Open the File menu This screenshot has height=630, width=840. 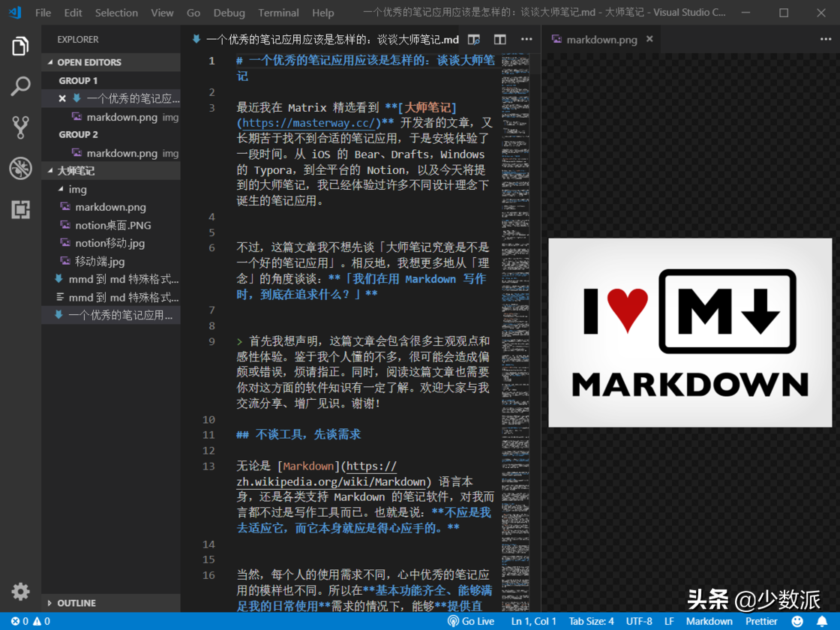[x=43, y=13]
